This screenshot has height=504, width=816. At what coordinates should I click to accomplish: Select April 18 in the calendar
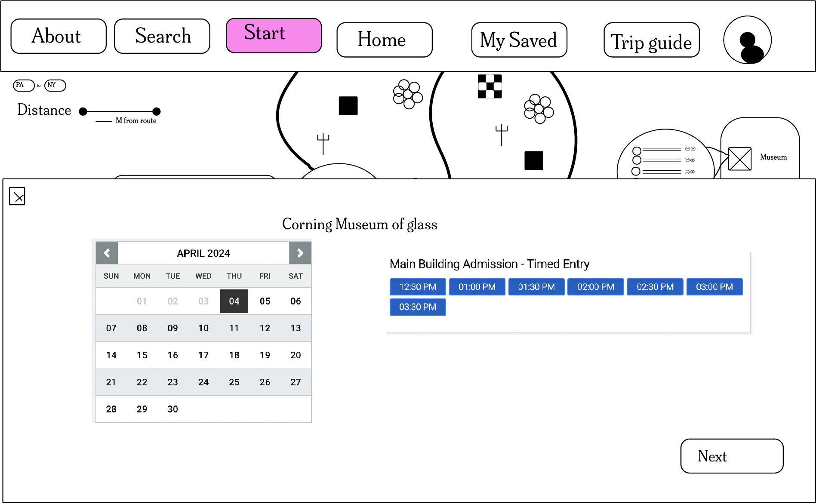pyautogui.click(x=234, y=355)
